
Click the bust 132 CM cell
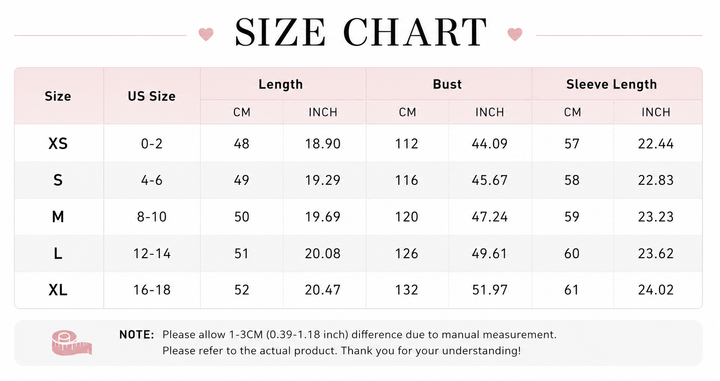point(407,290)
